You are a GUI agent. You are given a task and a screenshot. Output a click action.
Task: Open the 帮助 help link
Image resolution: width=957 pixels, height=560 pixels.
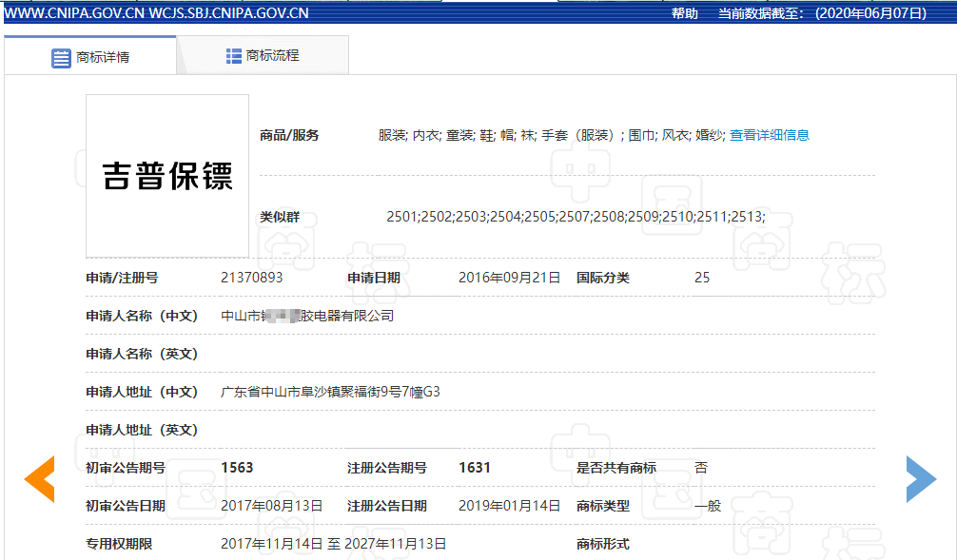[x=685, y=13]
